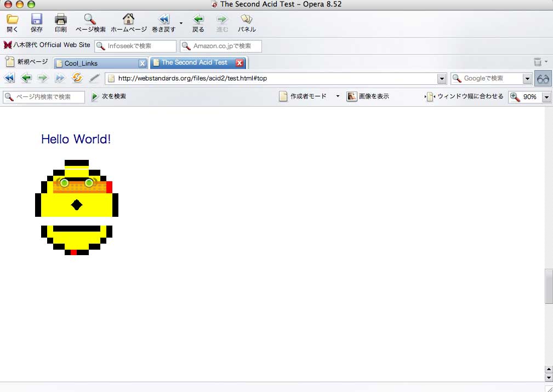The image size is (553, 392).
Task: Focus the Infoseek search field
Action: 135,46
